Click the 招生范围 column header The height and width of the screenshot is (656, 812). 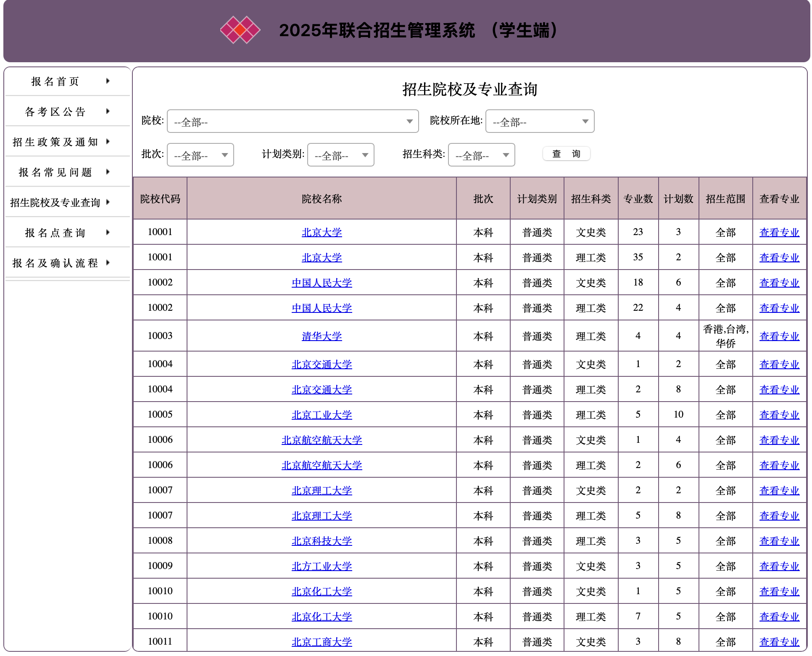click(x=726, y=198)
